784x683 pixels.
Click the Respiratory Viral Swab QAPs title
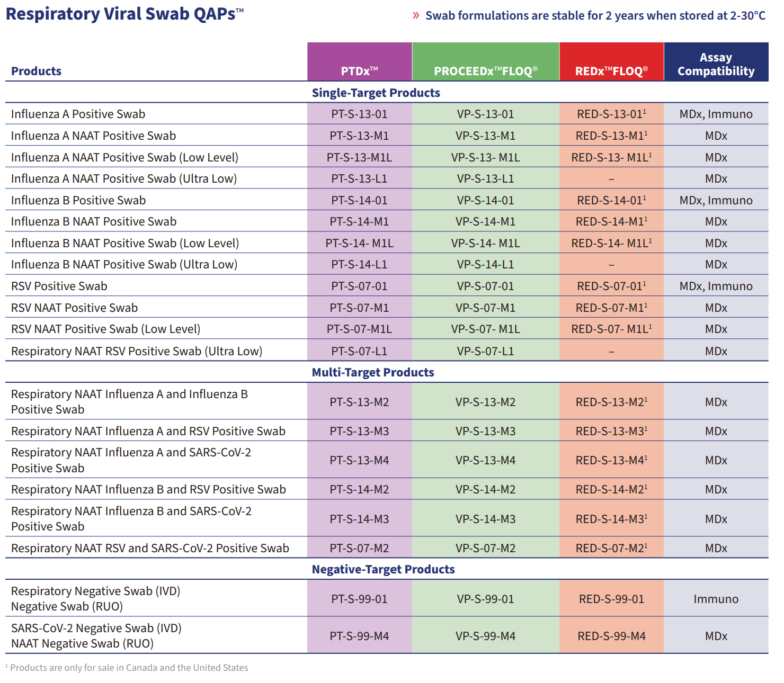[125, 13]
